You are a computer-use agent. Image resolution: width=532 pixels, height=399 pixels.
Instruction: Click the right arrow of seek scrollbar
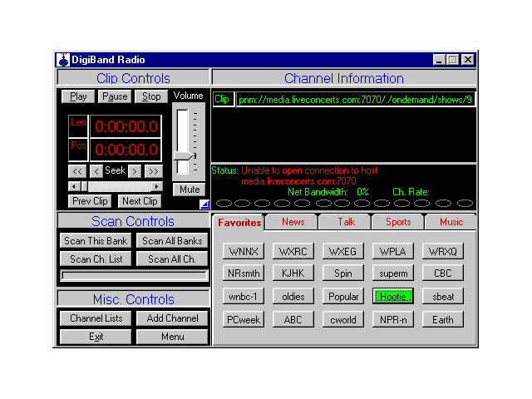(158, 186)
